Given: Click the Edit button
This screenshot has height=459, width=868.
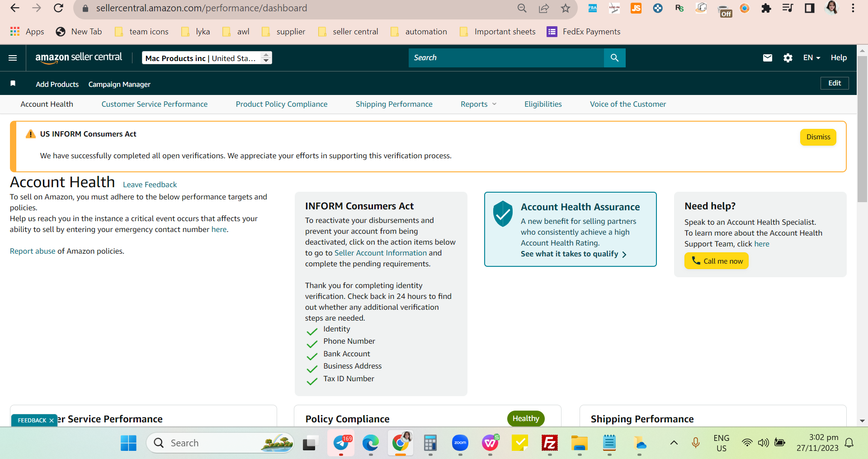Looking at the screenshot, I should pos(835,83).
